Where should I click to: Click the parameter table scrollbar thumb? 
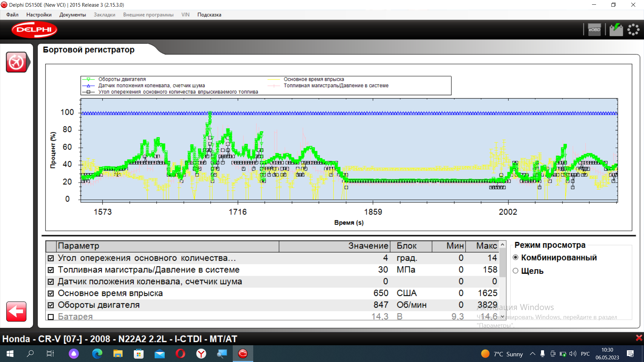502,263
